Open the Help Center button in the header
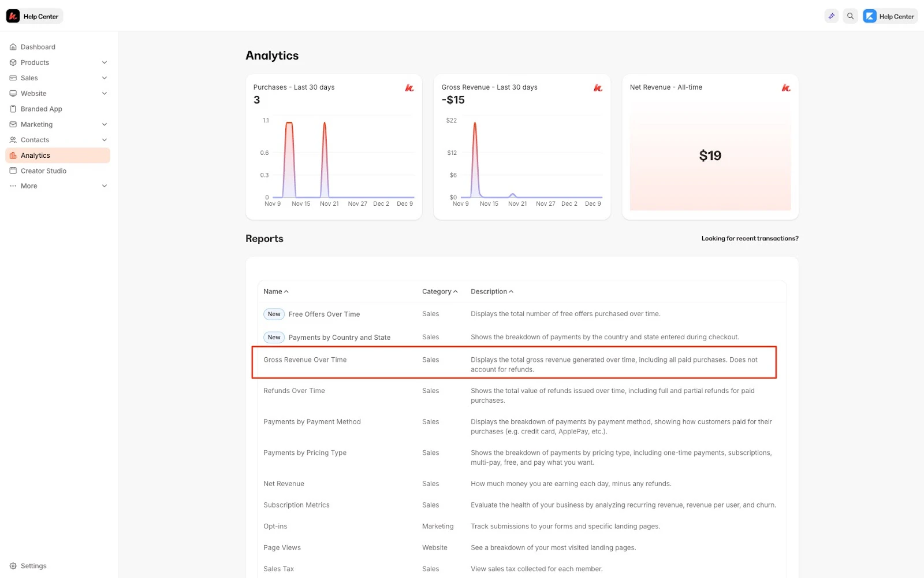Viewport: 924px width, 578px height. [889, 16]
